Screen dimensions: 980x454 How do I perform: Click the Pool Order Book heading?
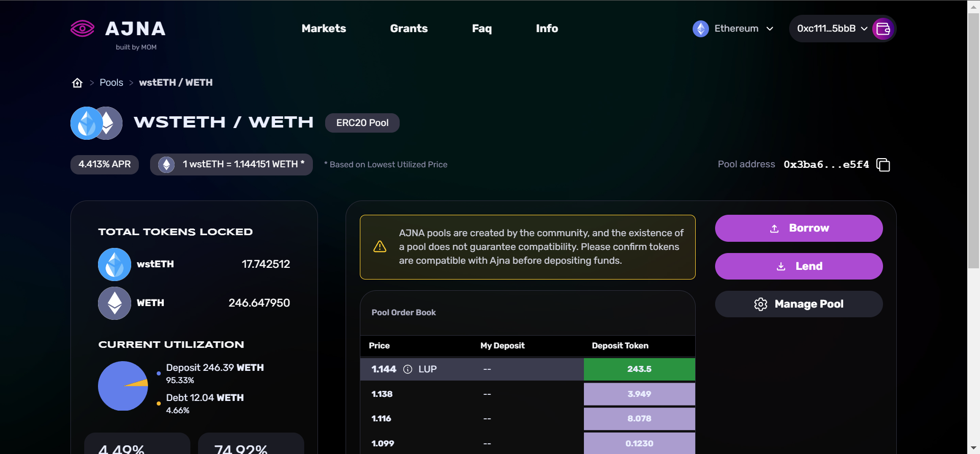click(x=404, y=313)
